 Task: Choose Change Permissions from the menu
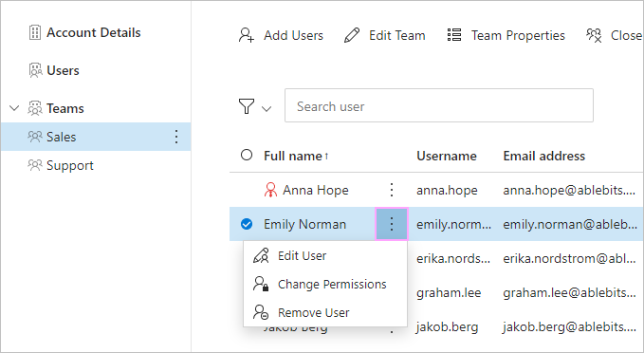(x=325, y=284)
